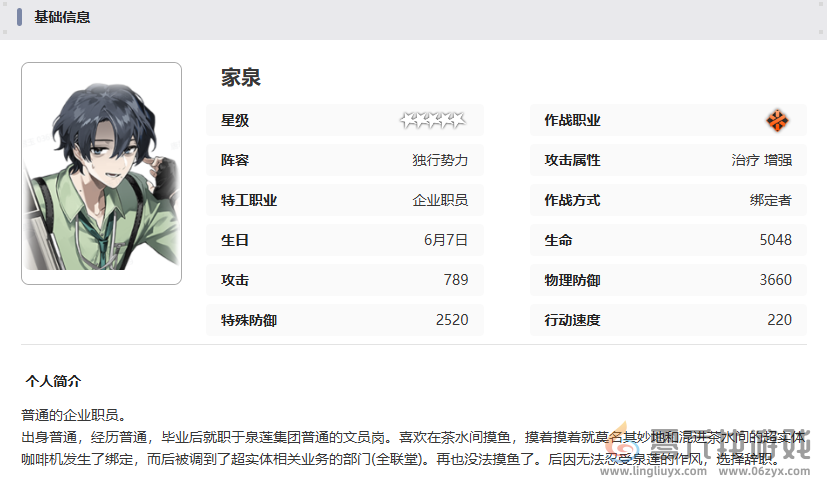
Task: Select the 个人简介 section heading
Action: tap(54, 381)
